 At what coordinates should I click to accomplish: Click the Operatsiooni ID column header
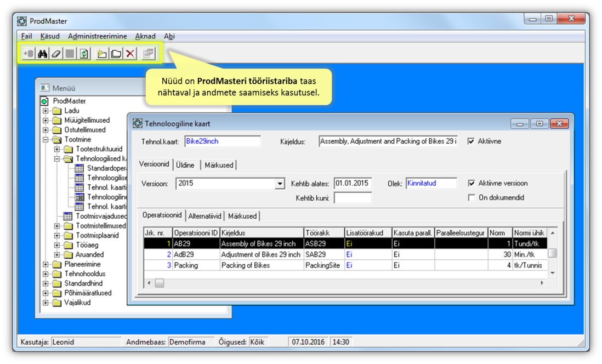click(x=196, y=232)
